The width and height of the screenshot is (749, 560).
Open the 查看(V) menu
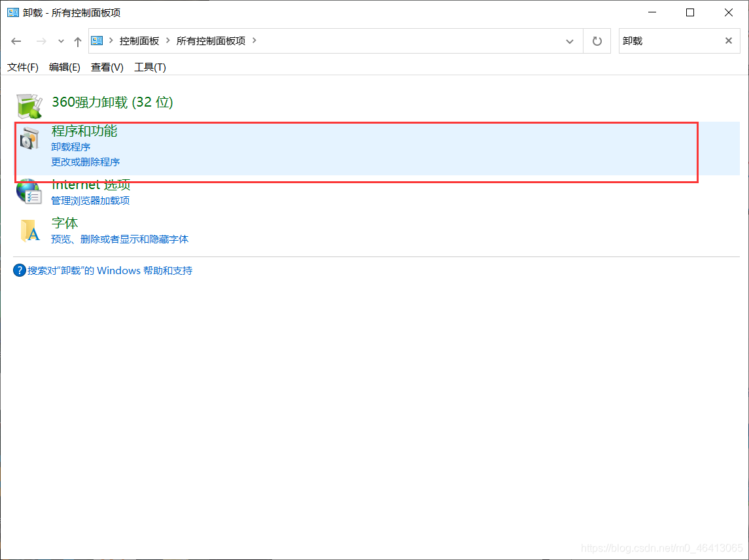[x=107, y=67]
